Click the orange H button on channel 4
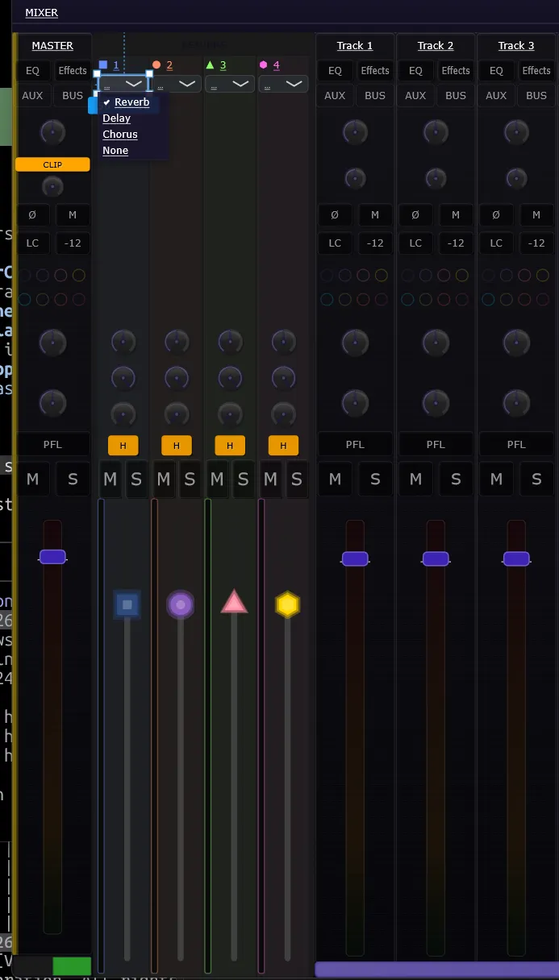Viewport: 559px width, 980px height. 283,446
